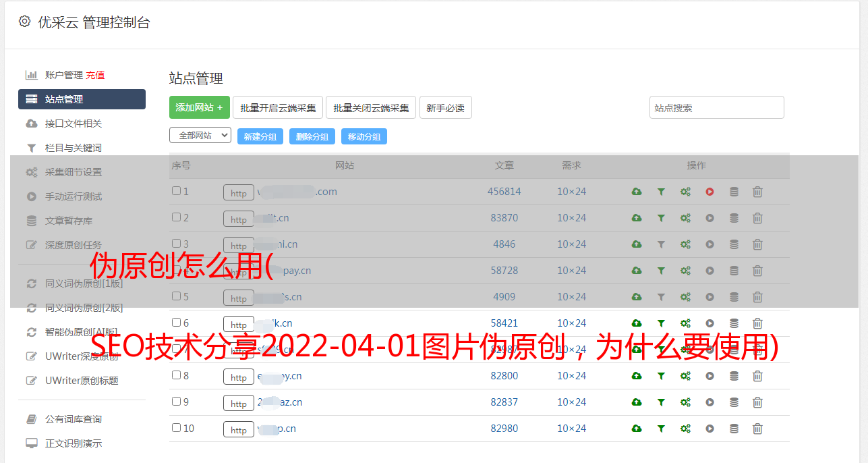The height and width of the screenshot is (463, 868).
Task: Toggle the http protocol button in row 8
Action: [239, 377]
